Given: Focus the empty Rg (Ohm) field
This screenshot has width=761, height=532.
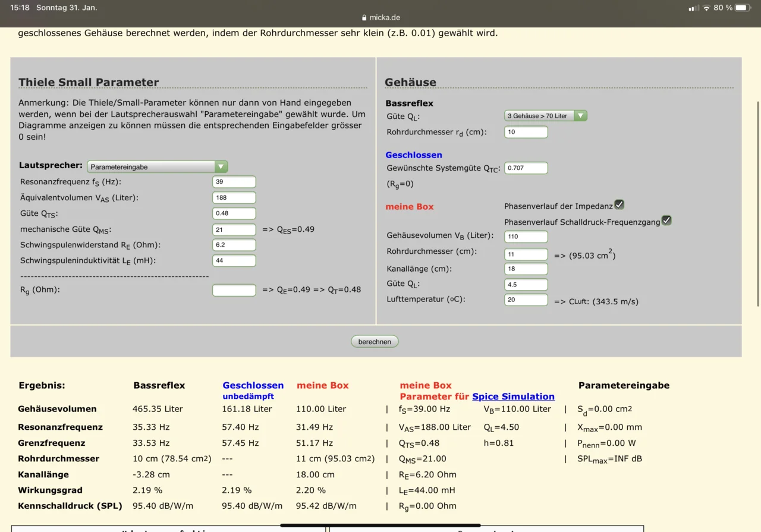Looking at the screenshot, I should (x=234, y=290).
